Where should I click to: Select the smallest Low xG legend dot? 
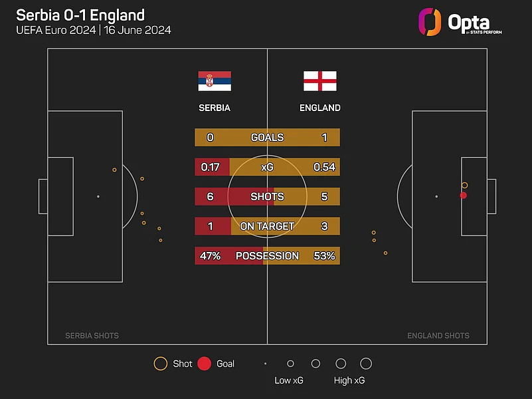click(x=265, y=364)
